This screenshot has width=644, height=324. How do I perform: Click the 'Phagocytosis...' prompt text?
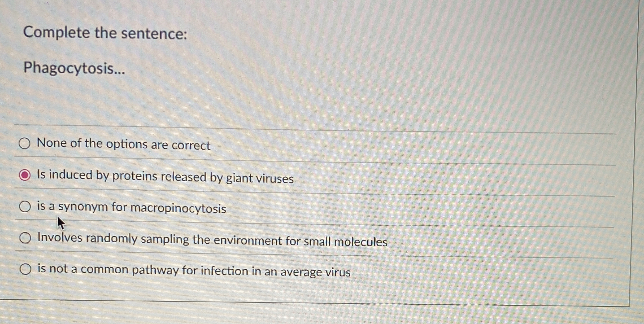tap(74, 69)
